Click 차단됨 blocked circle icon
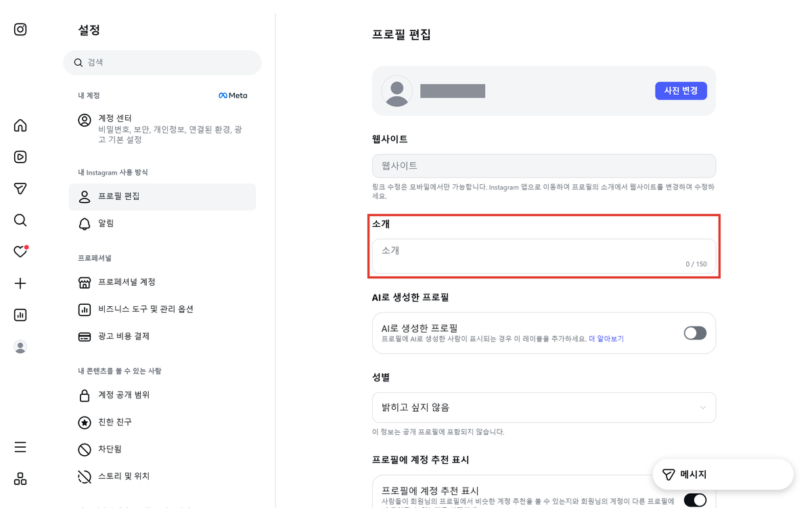812x508 pixels. tap(85, 449)
